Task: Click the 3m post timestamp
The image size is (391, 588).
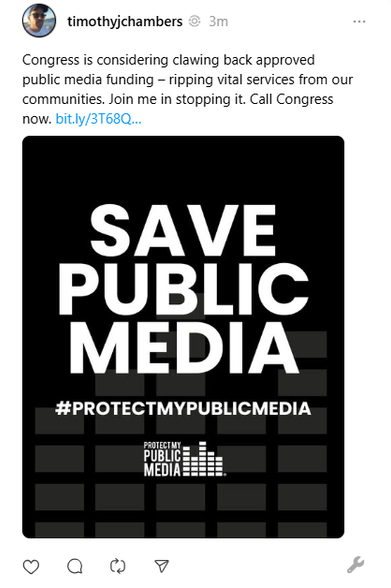Action: [218, 21]
